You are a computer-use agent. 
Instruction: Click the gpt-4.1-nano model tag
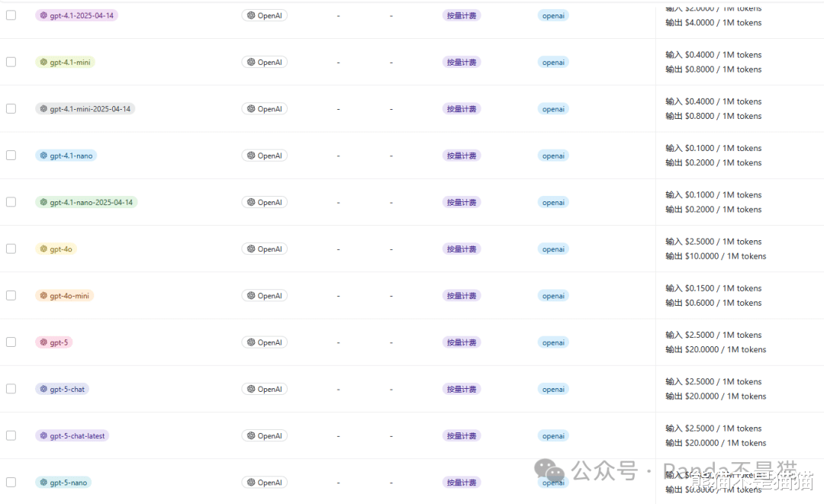click(66, 156)
